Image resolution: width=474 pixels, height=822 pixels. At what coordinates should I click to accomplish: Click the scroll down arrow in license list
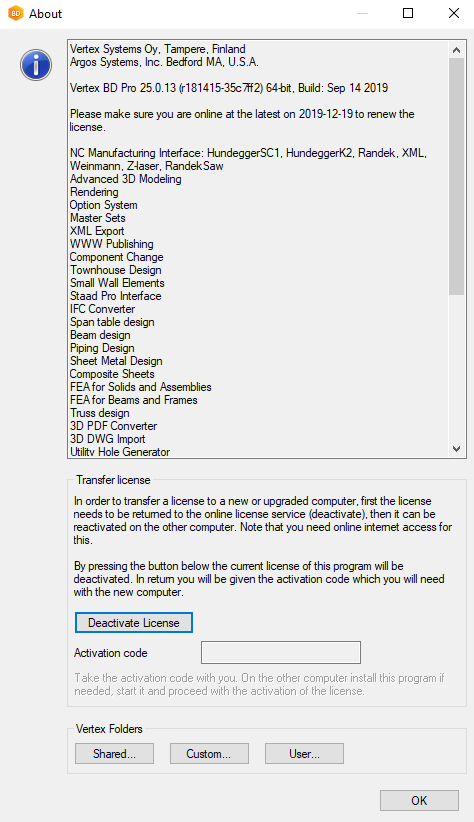tap(456, 449)
